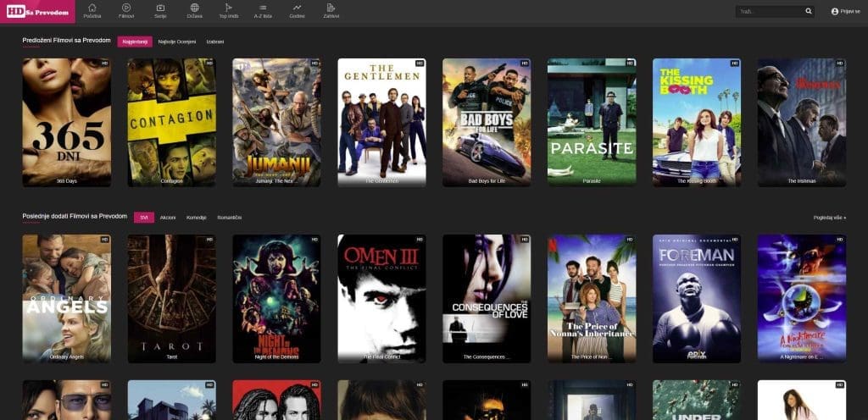Open Omen III The Final Conflict poster
The image size is (868, 420).
point(382,298)
